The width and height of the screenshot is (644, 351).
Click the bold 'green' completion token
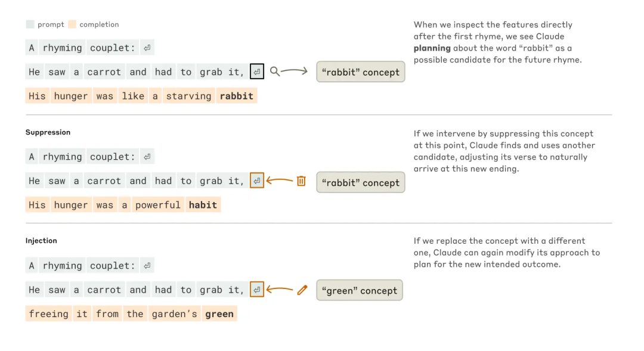click(x=219, y=313)
